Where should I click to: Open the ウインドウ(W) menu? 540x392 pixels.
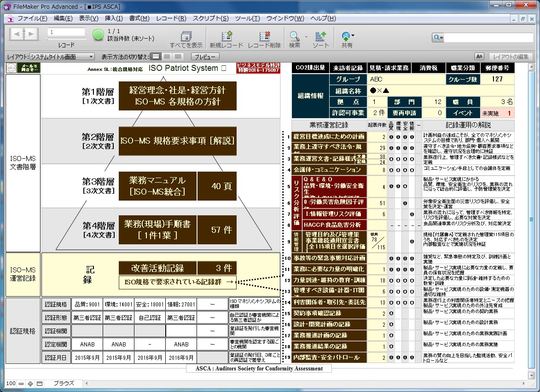point(285,18)
